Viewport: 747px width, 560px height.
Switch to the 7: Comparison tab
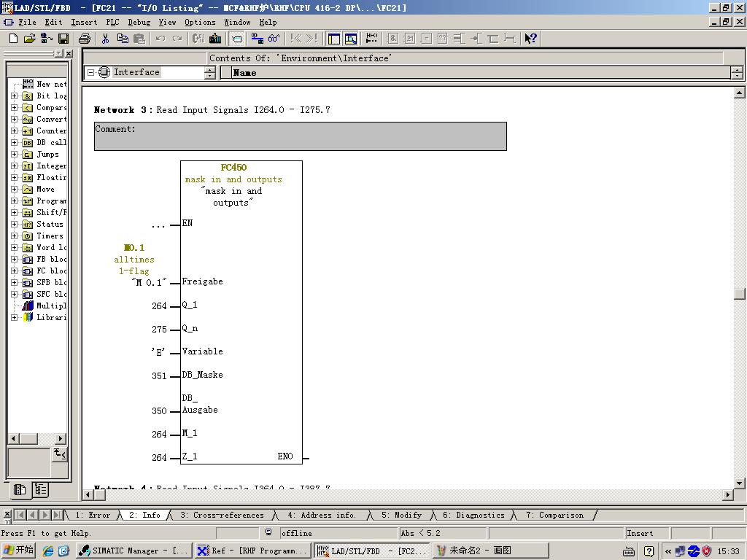(x=554, y=515)
